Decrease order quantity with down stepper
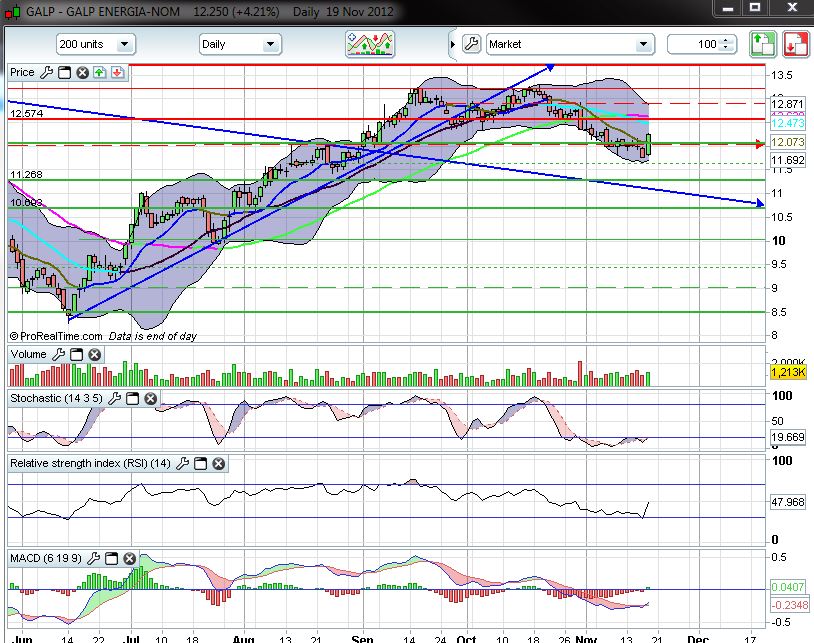 (x=728, y=48)
